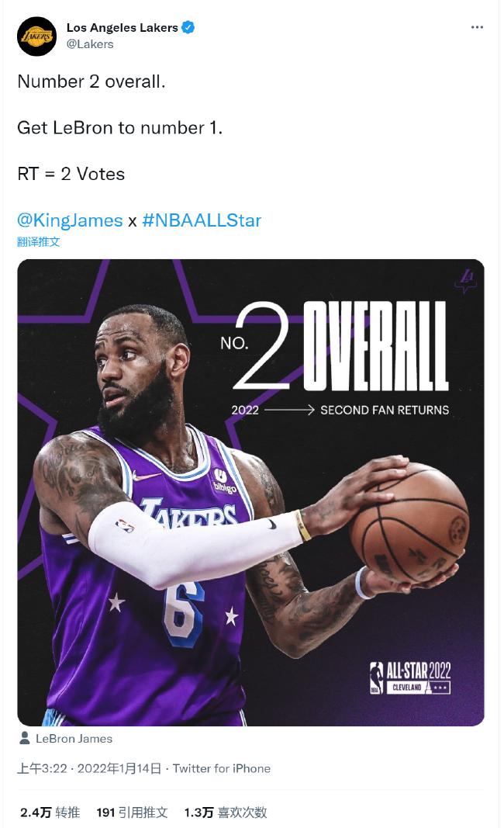View the 1.3万 喜欢次数 likes list
This screenshot has height=828, width=504.
[x=226, y=812]
